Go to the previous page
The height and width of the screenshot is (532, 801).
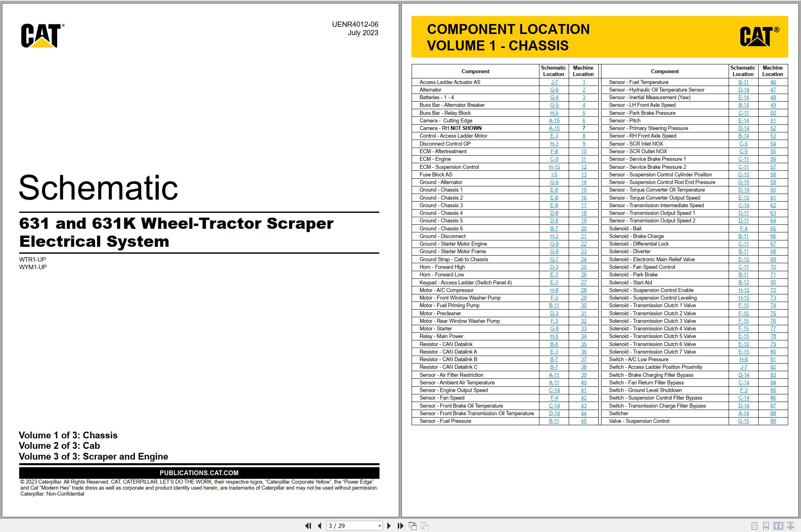[x=320, y=526]
